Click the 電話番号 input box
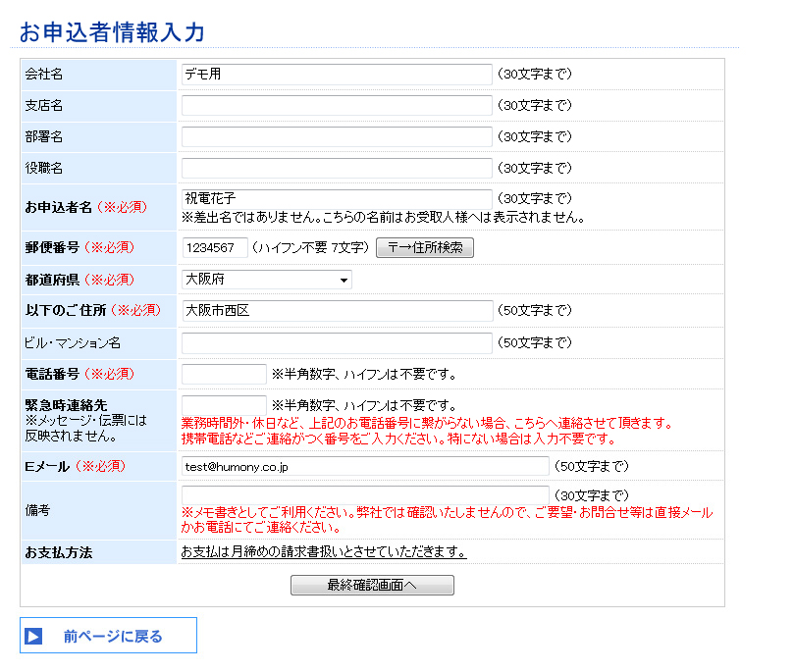Viewport: 794px width, 672px height. [x=224, y=375]
